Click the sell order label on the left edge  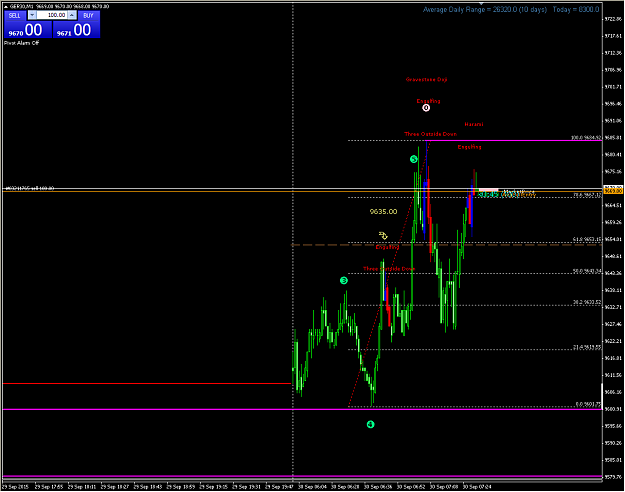[x=29, y=188]
